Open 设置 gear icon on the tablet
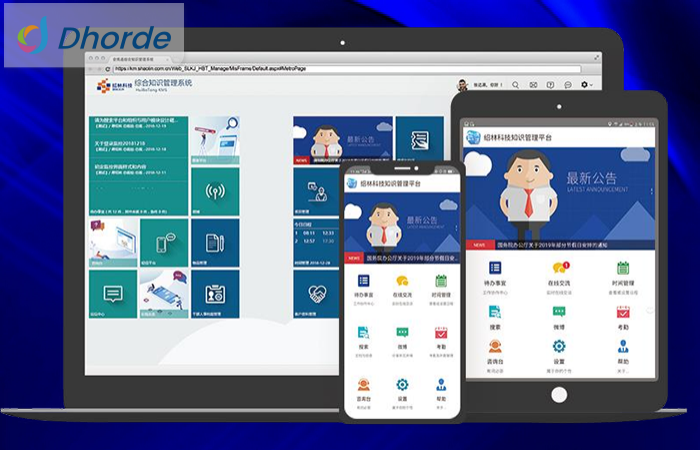 pyautogui.click(x=559, y=347)
